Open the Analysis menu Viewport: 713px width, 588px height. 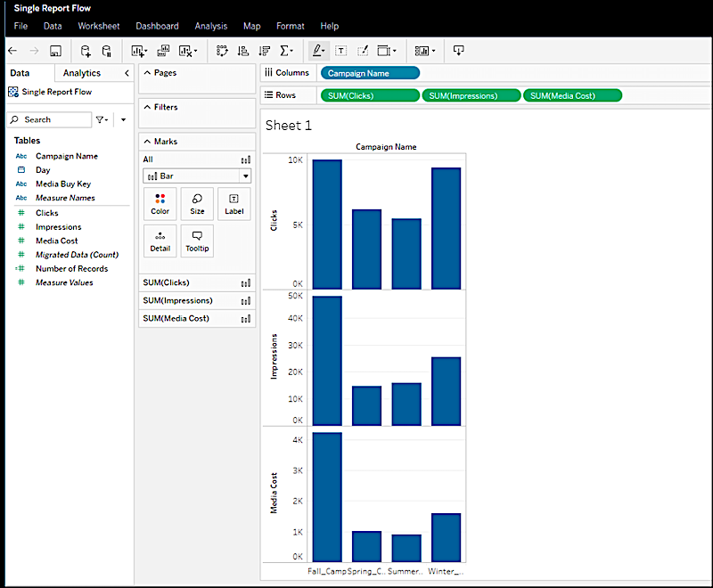click(x=211, y=26)
